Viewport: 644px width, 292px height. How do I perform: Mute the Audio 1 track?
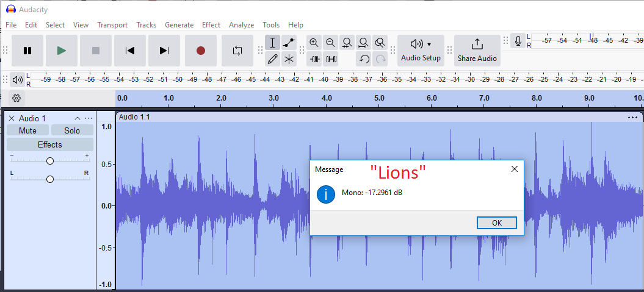pyautogui.click(x=27, y=130)
